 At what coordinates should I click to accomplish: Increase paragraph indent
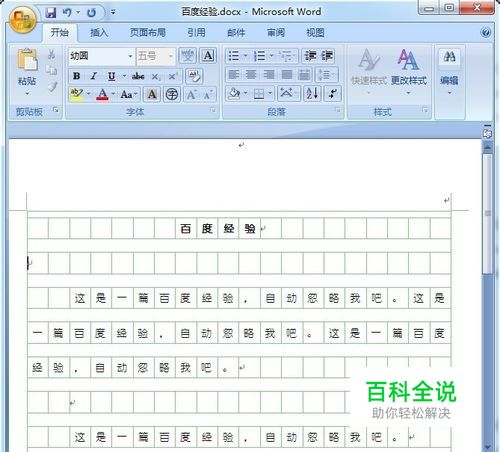[327, 56]
